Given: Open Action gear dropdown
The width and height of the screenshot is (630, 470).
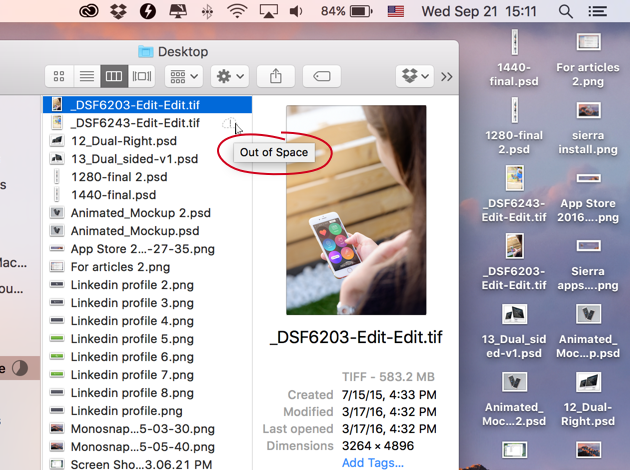Looking at the screenshot, I should tap(230, 76).
